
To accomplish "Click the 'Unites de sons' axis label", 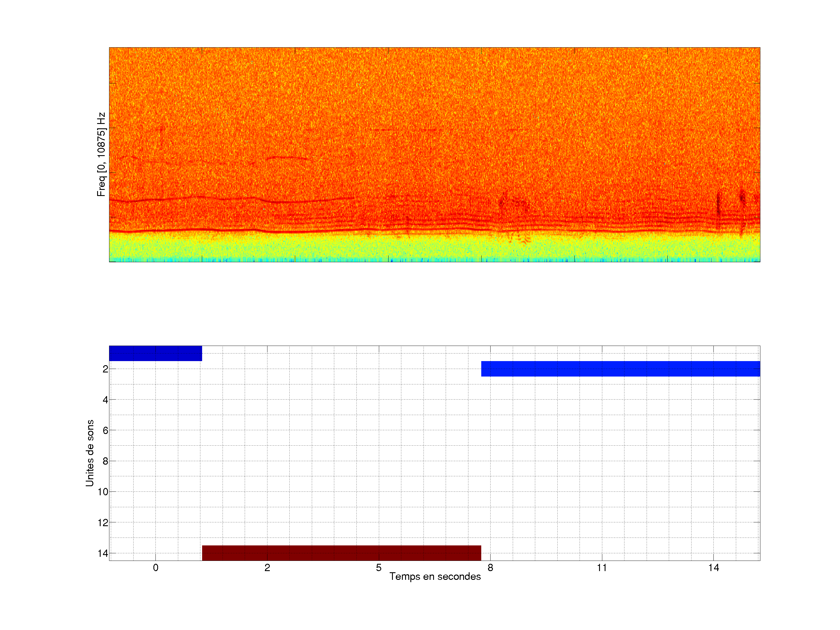I will (90, 453).
